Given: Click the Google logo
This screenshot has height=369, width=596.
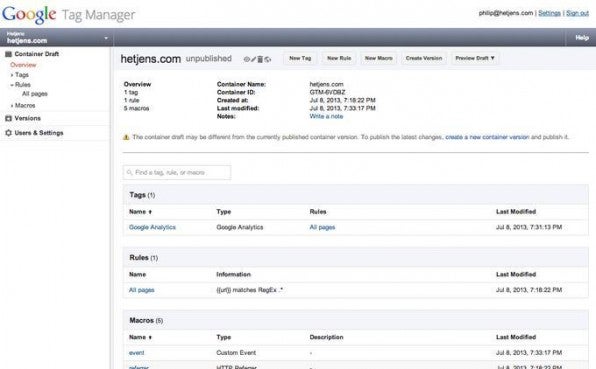Looking at the screenshot, I should [29, 14].
